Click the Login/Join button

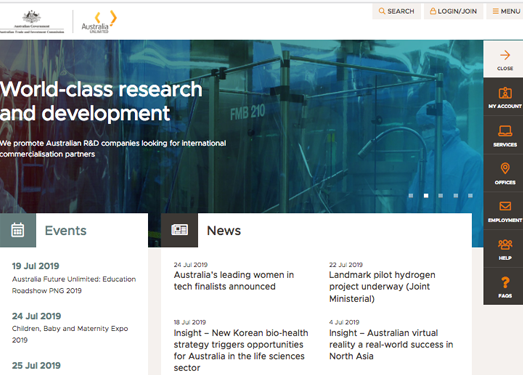453,11
